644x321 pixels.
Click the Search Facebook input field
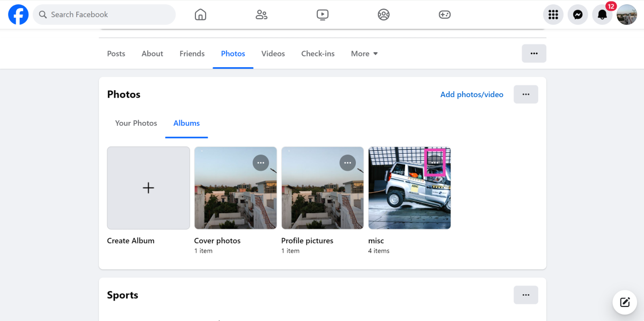click(110, 14)
